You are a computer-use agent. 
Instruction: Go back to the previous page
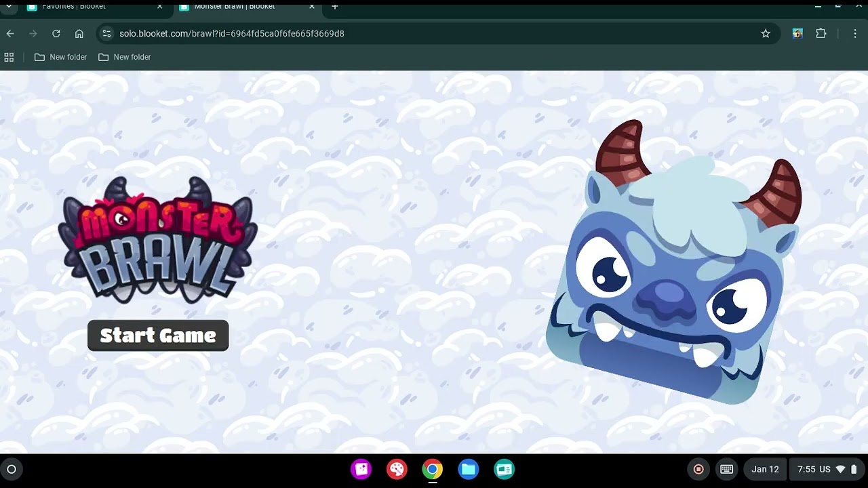[x=10, y=33]
